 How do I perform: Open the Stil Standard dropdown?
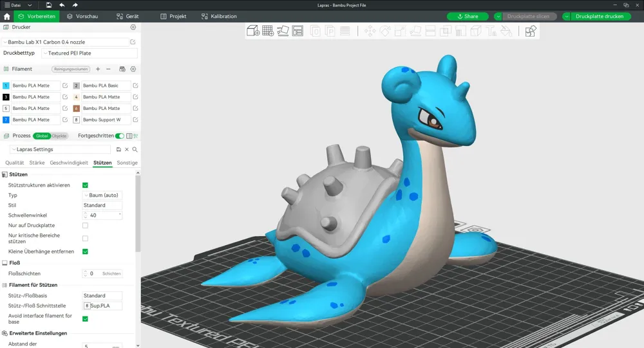(102, 205)
